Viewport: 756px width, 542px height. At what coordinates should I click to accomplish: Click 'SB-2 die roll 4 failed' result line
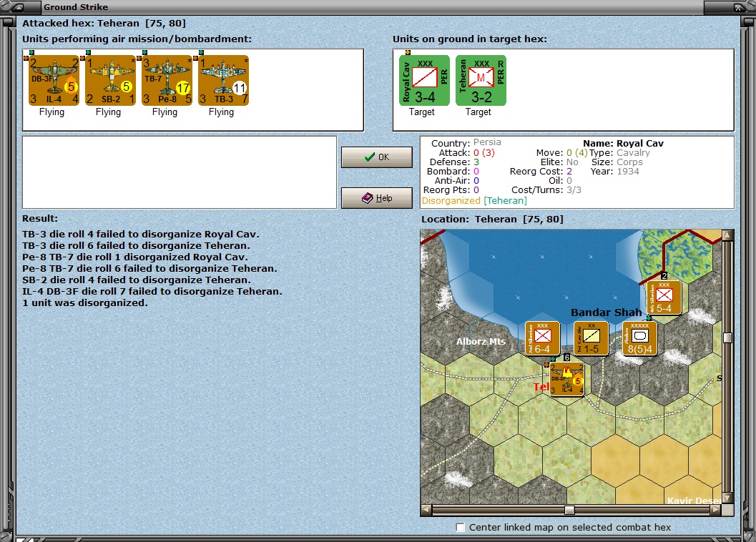(x=137, y=280)
